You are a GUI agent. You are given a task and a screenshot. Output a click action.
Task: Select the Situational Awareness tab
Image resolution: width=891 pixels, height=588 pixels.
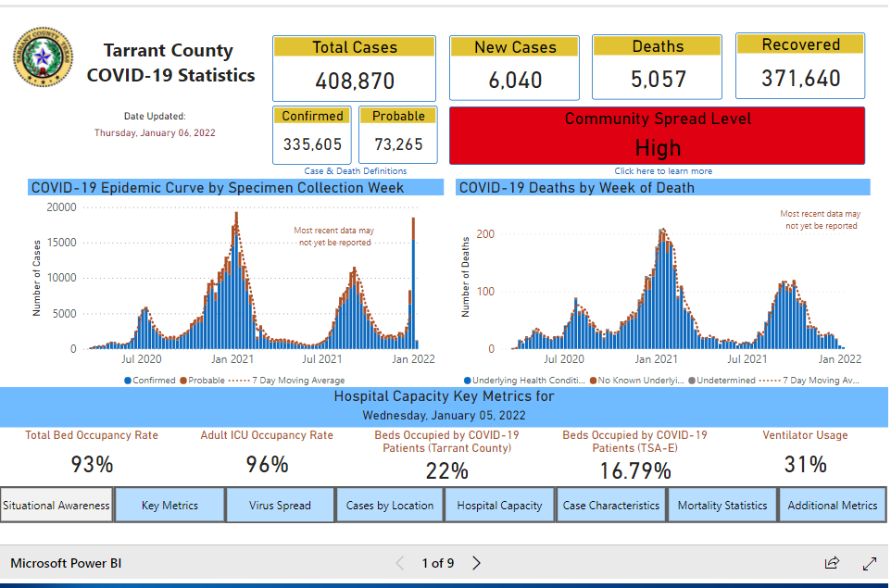[56, 505]
